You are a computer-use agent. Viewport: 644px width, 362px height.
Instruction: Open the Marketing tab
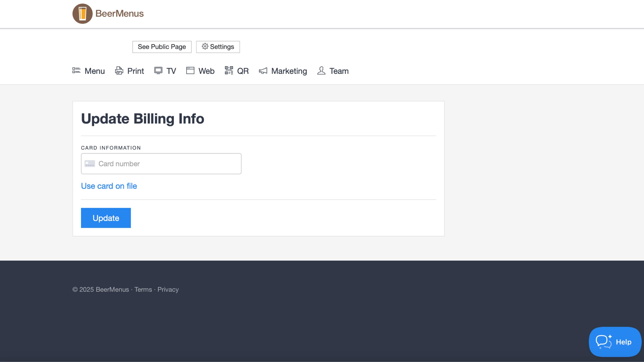coord(289,71)
